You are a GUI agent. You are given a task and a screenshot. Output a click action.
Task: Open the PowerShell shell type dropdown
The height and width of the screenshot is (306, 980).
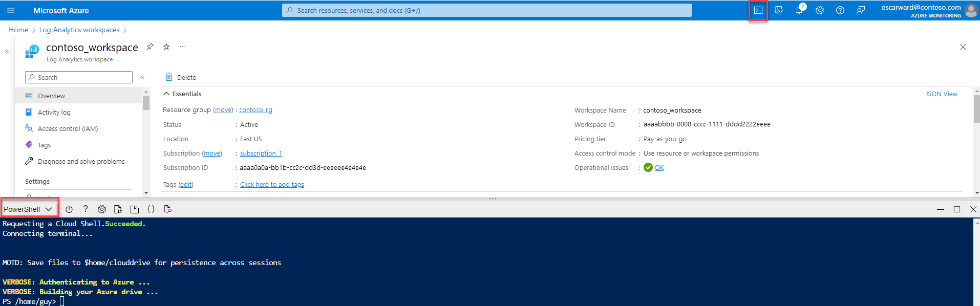click(28, 209)
